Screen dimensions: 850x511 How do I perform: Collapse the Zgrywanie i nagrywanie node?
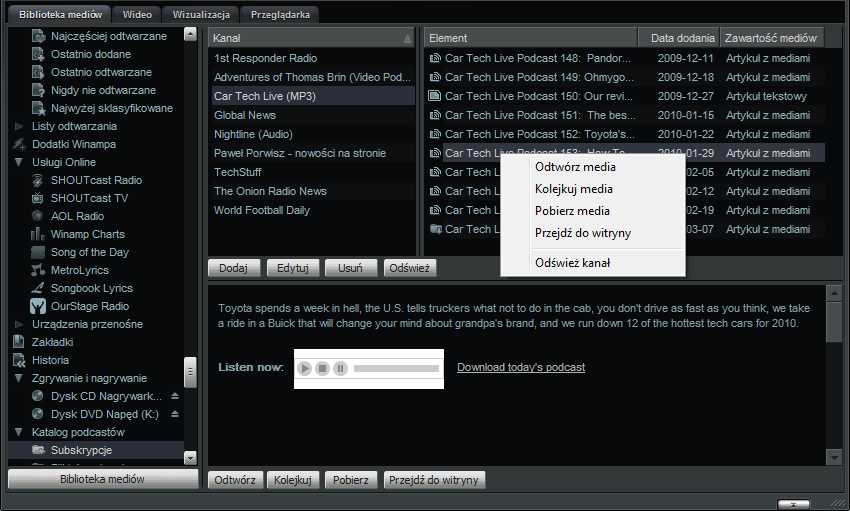[19, 378]
